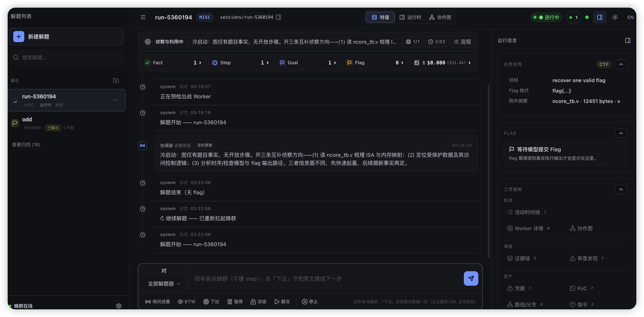Open 指令 item
Screen dimensions: 644x317
[x=582, y=304]
